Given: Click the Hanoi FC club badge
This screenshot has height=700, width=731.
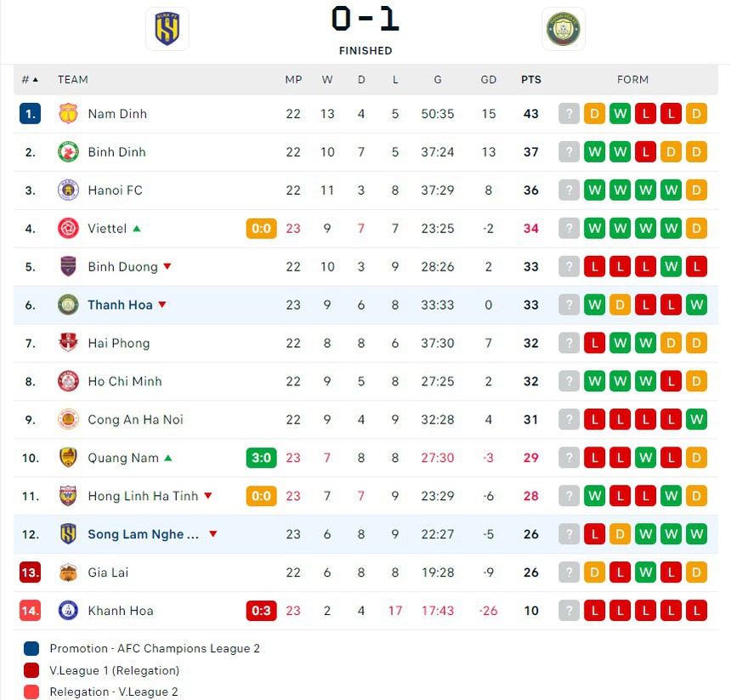Looking at the screenshot, I should [x=68, y=191].
